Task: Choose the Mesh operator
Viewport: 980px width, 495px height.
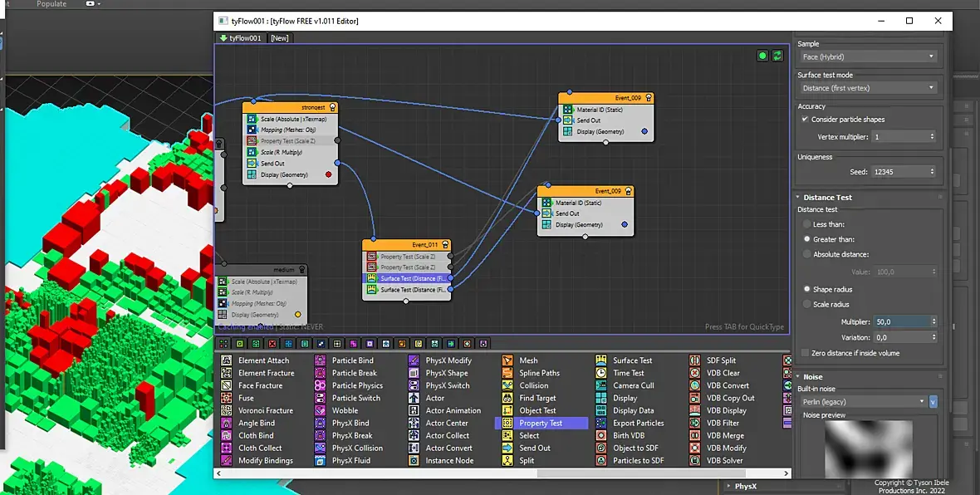Action: click(521, 360)
